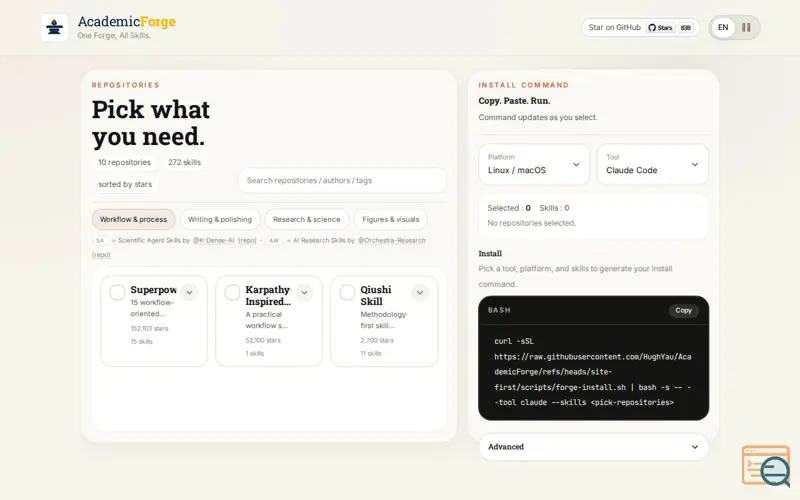
Task: Expand the Superpowers card details chevron
Action: 189,292
